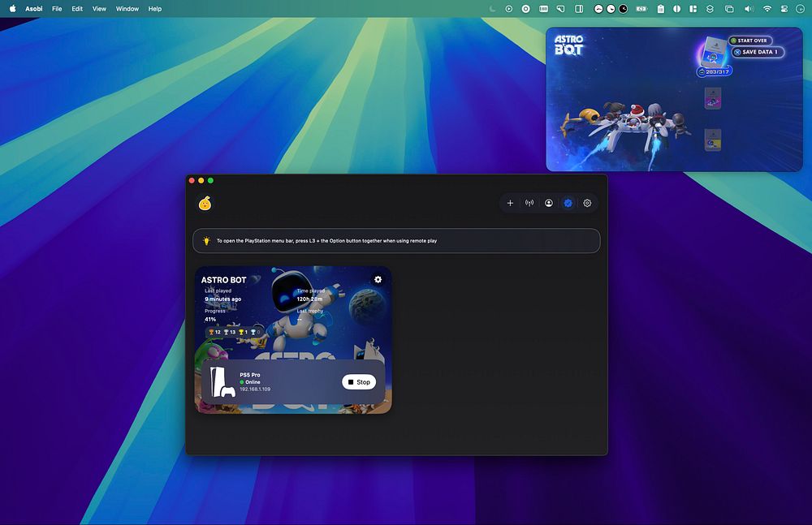Open the Window menu

tap(127, 9)
